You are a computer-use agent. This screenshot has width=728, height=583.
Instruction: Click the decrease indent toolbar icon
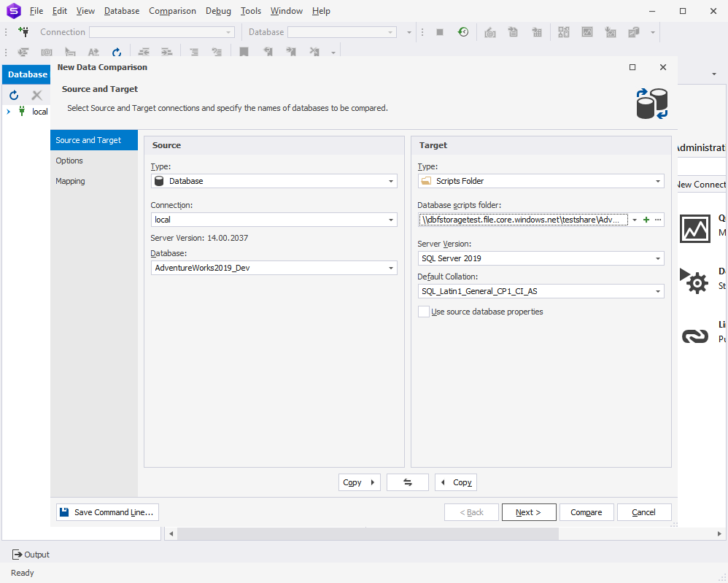point(144,52)
